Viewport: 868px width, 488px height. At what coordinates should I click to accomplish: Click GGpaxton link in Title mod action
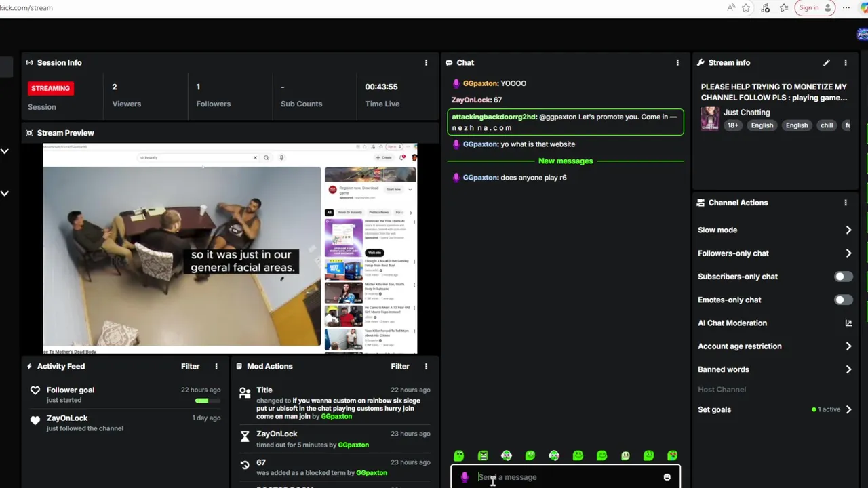[336, 417]
